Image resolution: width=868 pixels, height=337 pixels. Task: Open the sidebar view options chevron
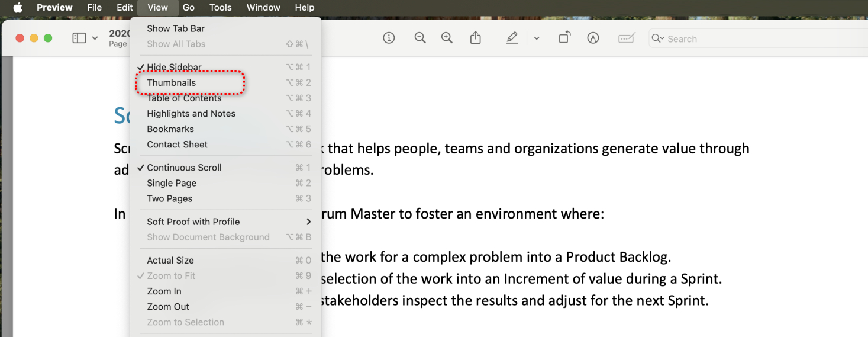[x=95, y=38]
